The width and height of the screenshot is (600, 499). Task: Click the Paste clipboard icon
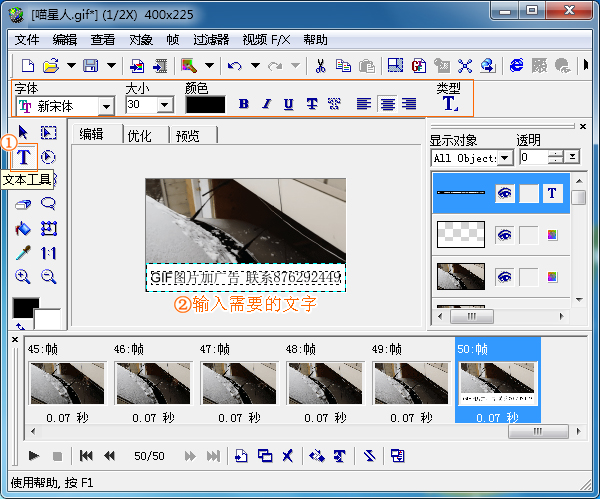tap(367, 66)
